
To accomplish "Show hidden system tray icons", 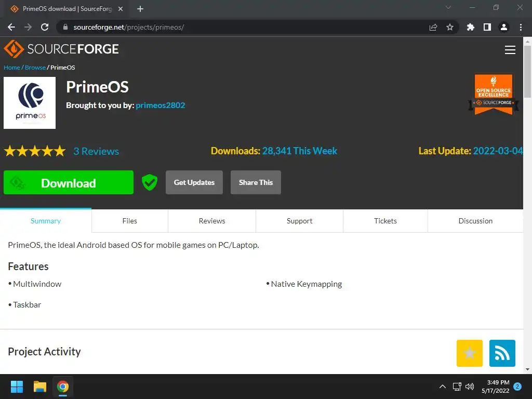I will (443, 387).
